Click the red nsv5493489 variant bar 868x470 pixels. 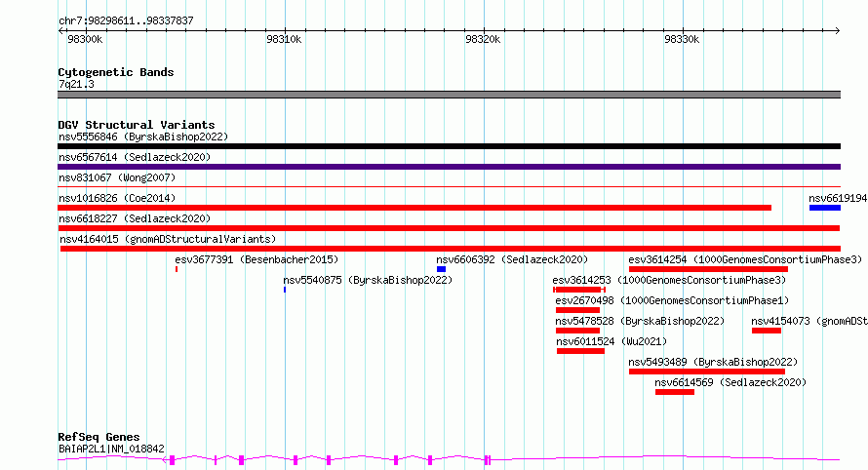[707, 372]
